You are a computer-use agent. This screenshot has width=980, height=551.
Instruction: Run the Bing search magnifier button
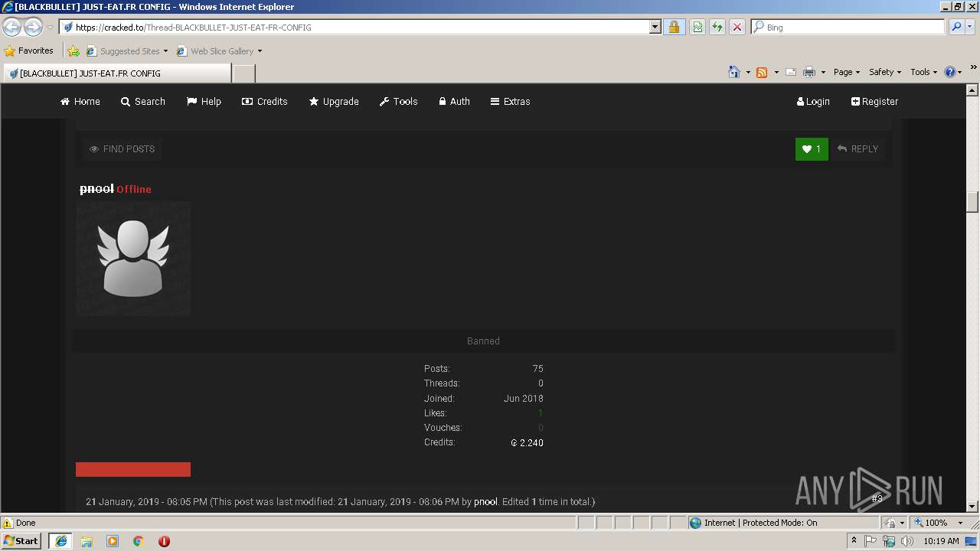(x=955, y=27)
